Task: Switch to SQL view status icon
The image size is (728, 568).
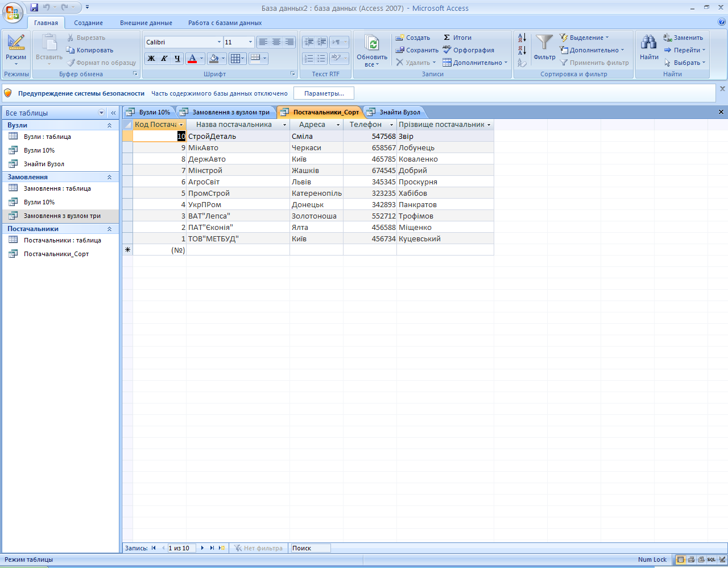Action: [x=712, y=559]
